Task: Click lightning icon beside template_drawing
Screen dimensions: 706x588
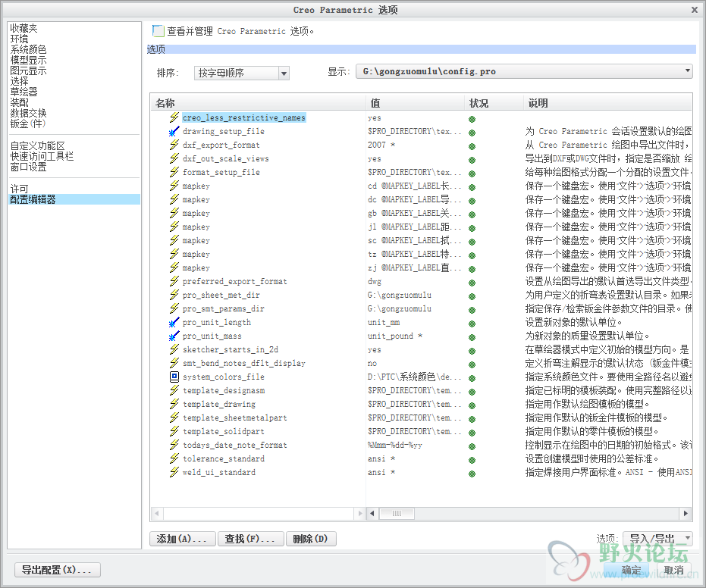Action: pyautogui.click(x=174, y=404)
